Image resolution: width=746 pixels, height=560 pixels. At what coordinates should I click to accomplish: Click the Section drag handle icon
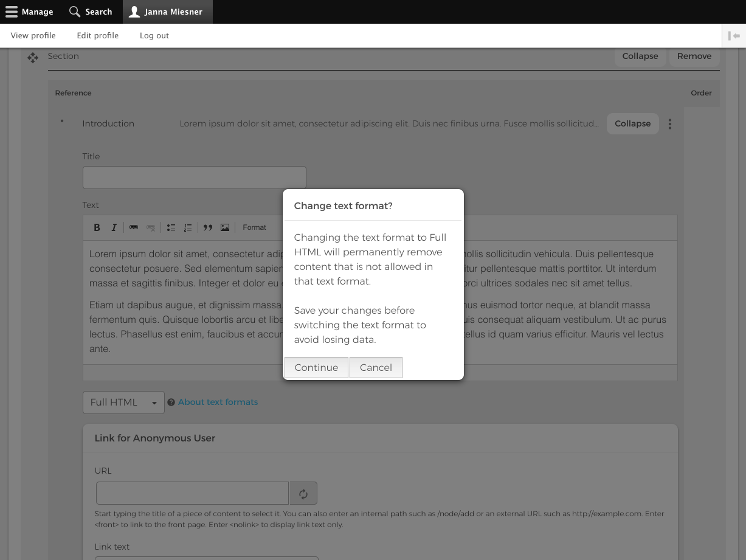33,58
